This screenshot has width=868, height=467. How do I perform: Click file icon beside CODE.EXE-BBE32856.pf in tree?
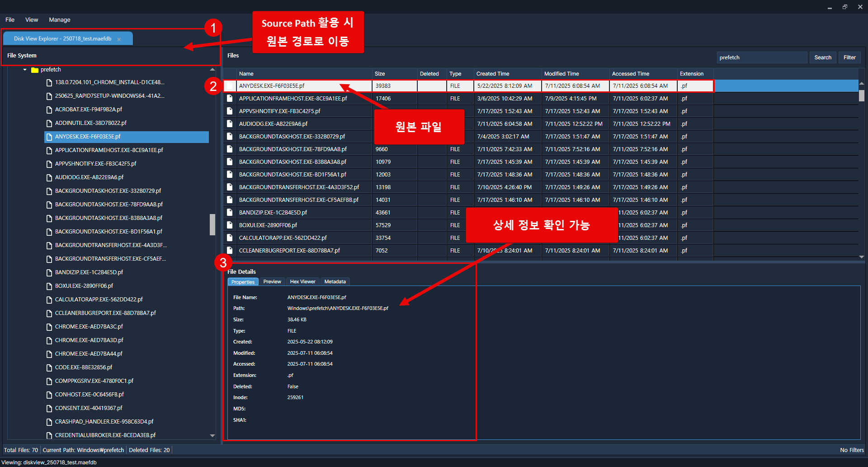click(49, 367)
